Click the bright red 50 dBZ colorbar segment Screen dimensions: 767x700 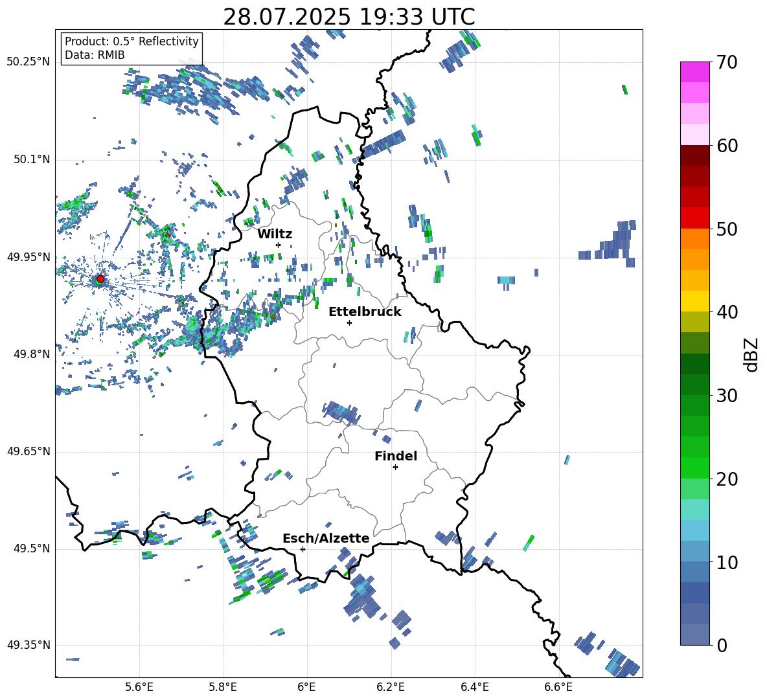coord(694,218)
